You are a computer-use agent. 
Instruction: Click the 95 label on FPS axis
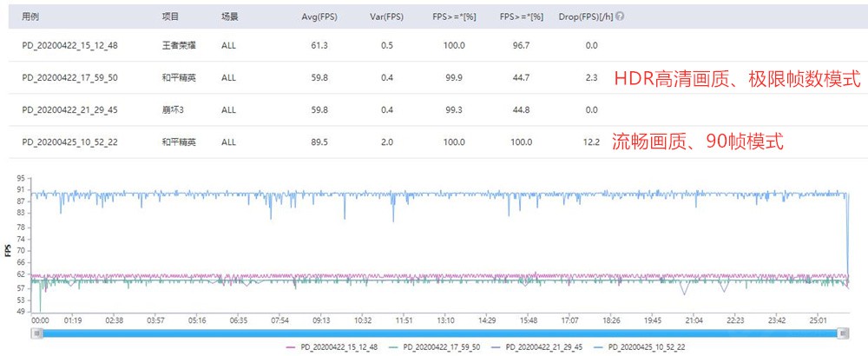tap(21, 178)
